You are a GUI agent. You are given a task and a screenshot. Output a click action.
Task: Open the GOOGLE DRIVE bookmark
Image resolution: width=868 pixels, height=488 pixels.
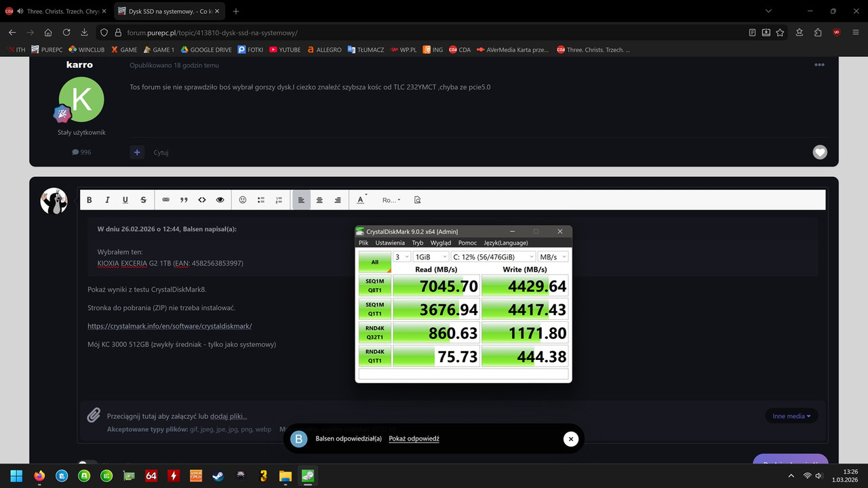[205, 49]
